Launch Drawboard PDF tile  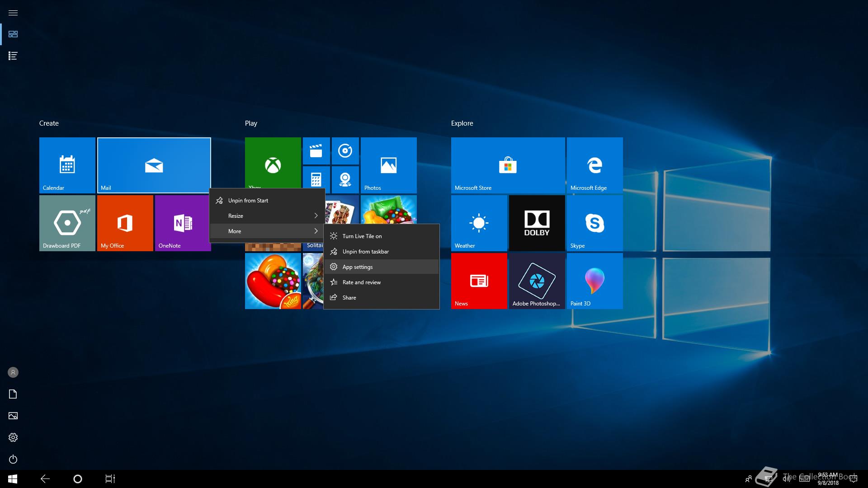[x=67, y=223]
